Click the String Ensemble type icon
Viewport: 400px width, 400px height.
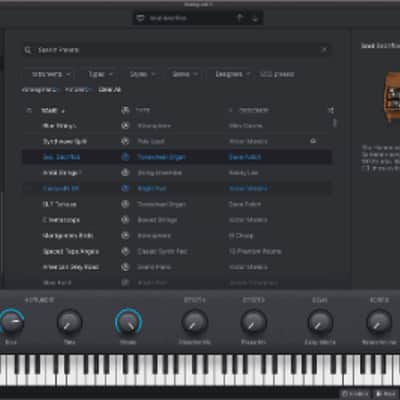tap(125, 173)
